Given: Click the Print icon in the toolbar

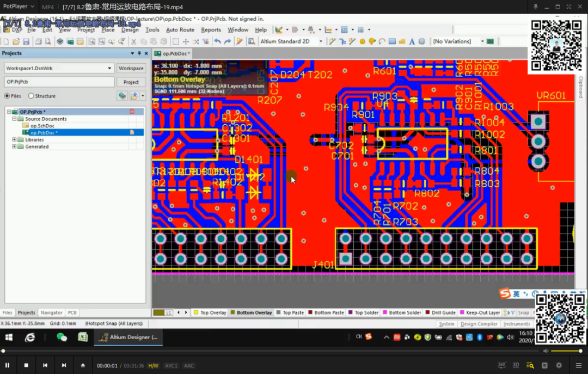Looking at the screenshot, I should tap(38, 41).
